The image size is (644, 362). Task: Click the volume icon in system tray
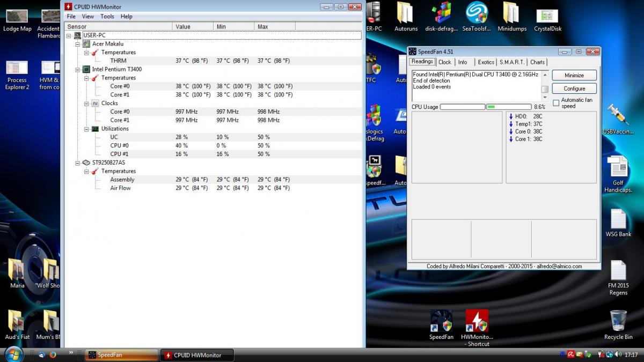point(618,354)
